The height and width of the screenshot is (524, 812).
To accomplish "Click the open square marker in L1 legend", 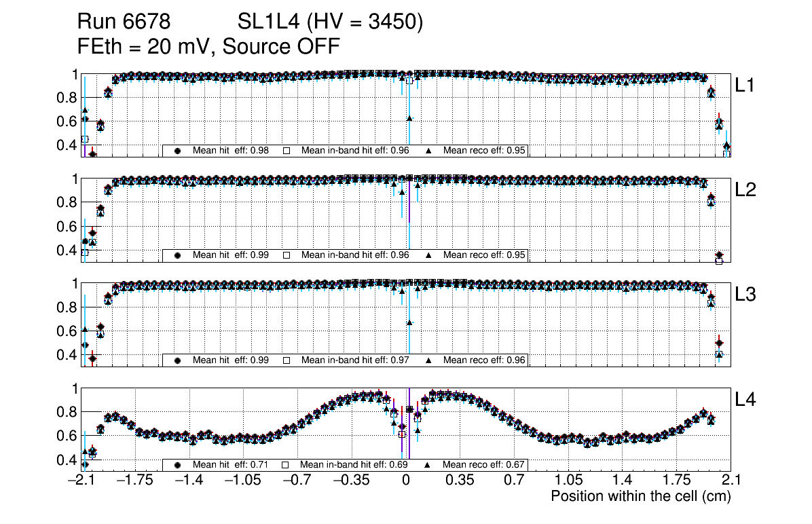I will click(x=287, y=151).
